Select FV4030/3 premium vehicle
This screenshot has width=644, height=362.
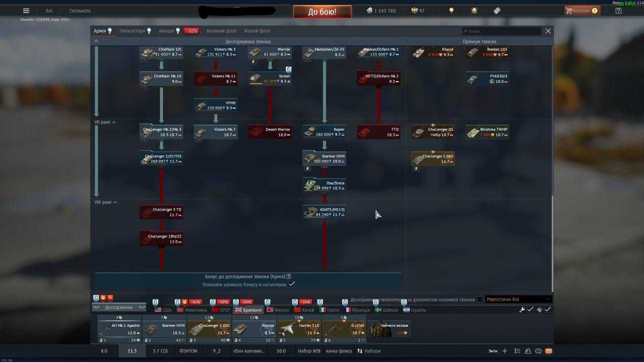click(487, 78)
